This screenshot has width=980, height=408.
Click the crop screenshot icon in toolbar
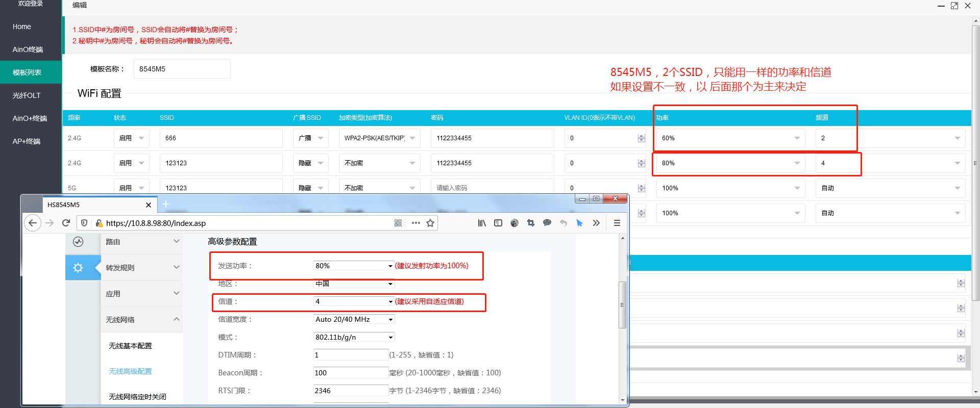coord(531,223)
